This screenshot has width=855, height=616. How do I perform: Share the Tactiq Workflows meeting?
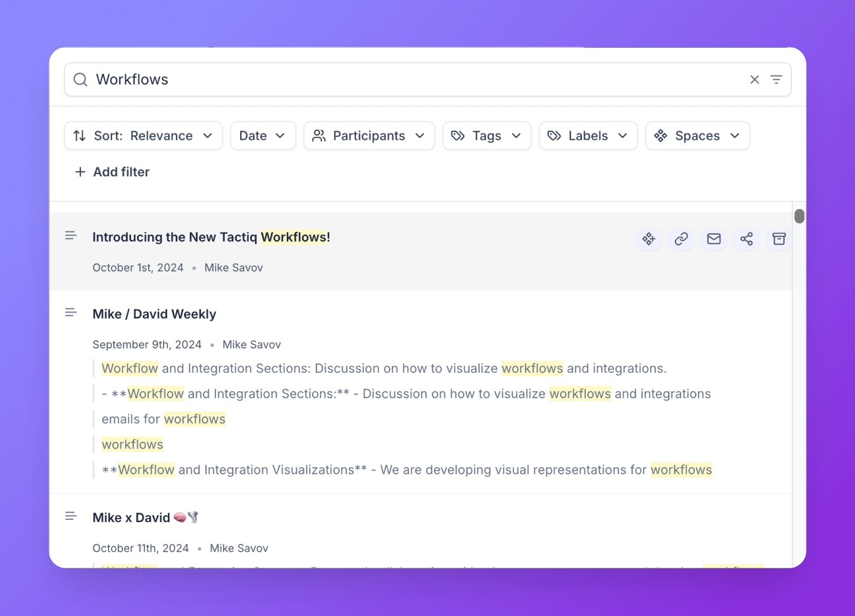746,239
